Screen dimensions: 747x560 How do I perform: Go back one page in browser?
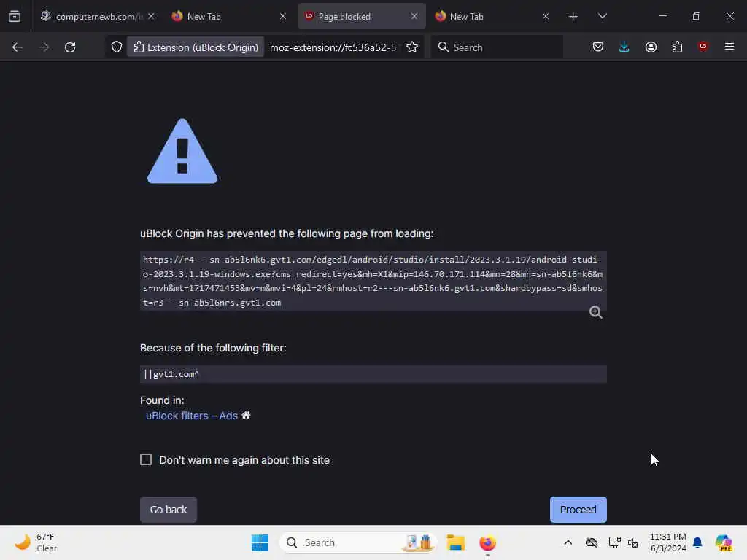tap(18, 47)
